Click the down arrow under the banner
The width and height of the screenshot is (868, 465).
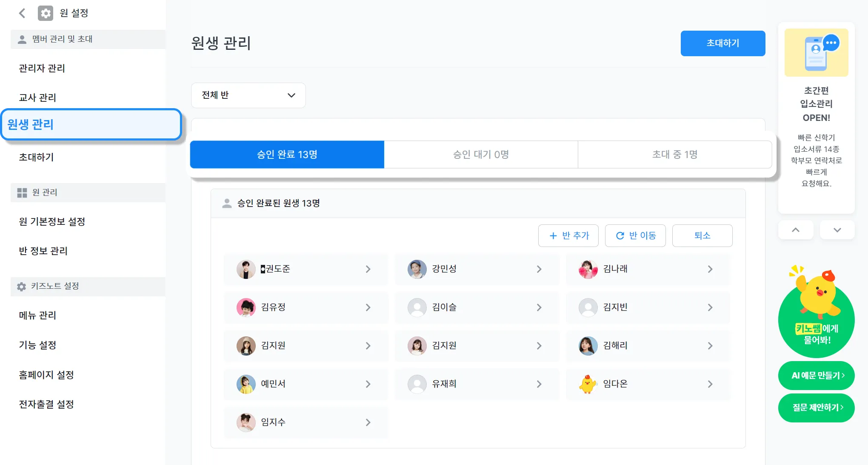(837, 230)
